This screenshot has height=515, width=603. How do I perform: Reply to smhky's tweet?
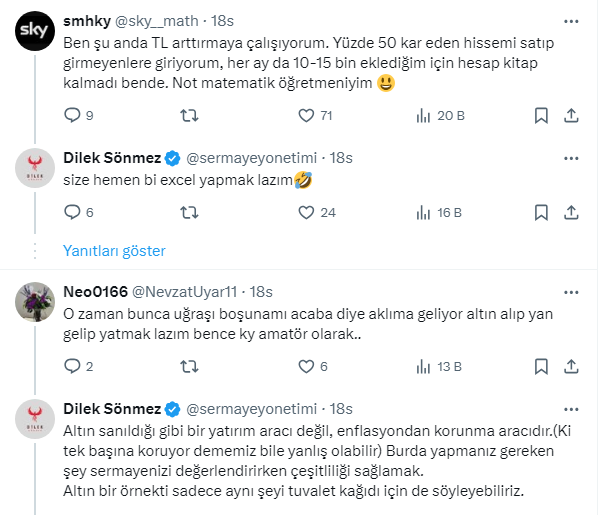pos(72,116)
